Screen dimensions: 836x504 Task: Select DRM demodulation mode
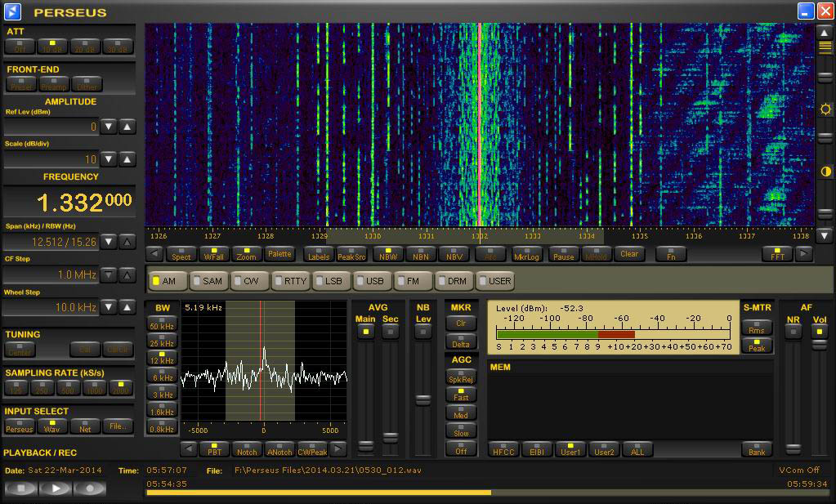(454, 281)
